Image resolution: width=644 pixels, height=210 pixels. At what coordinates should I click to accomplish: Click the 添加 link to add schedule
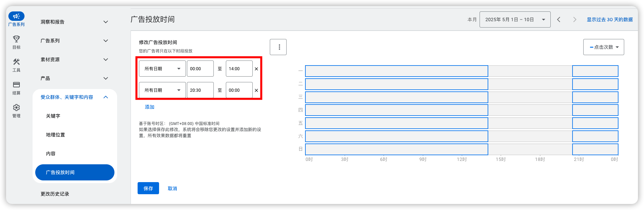click(150, 107)
